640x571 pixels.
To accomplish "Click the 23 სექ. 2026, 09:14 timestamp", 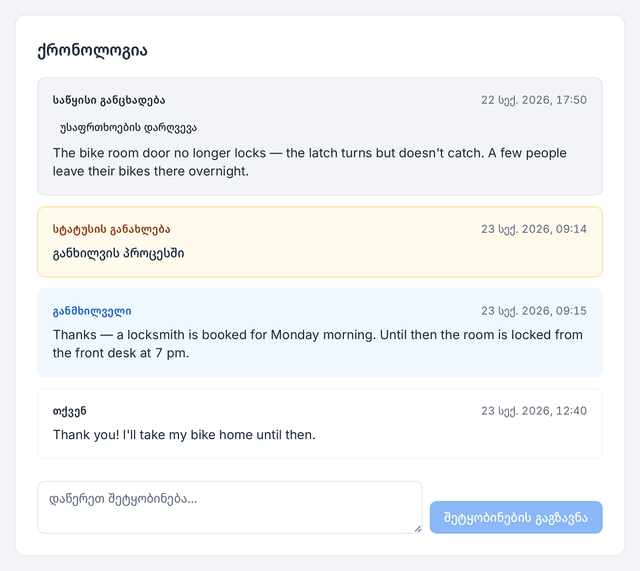I will click(x=534, y=229).
